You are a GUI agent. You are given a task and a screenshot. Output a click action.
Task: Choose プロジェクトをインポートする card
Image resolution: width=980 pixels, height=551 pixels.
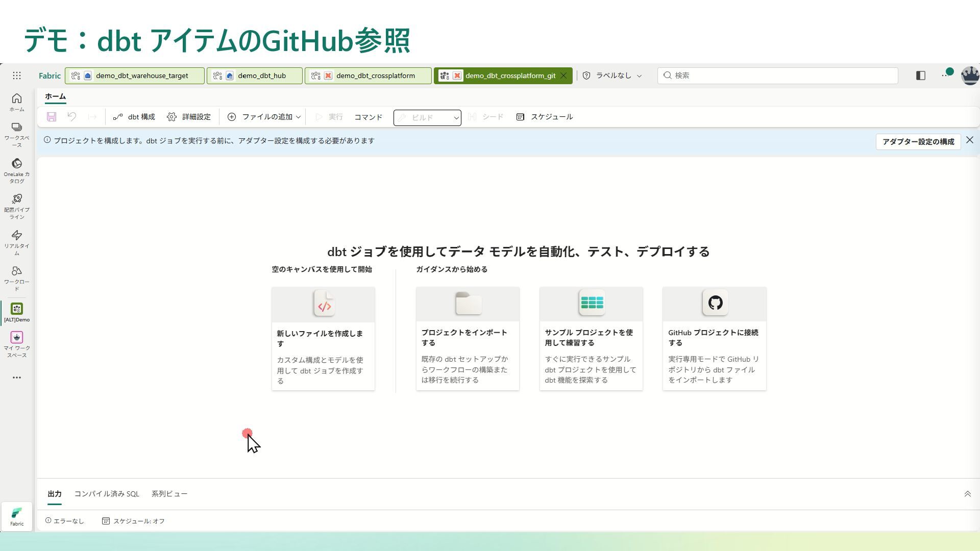[468, 339]
